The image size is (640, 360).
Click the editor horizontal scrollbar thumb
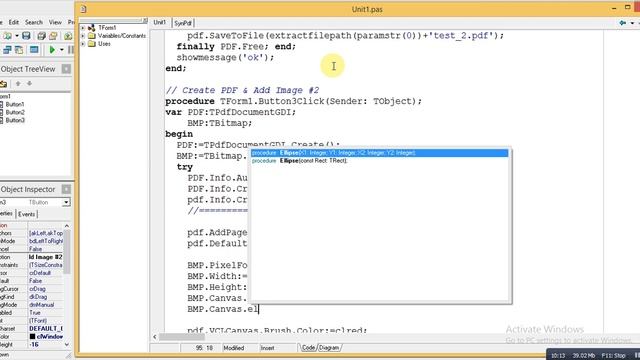[182, 337]
